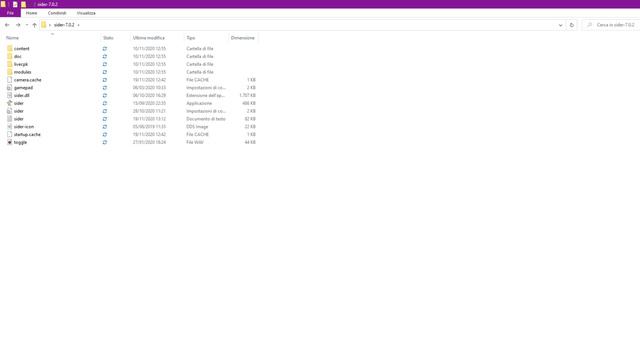This screenshot has width=640, height=360.
Task: Sort by the Stato column header
Action: click(x=108, y=38)
